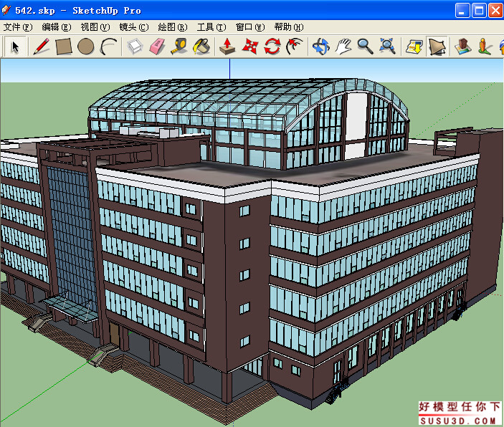Click the SketchUp app icon in title bar
Viewport: 504px width, 427px height.
[x=6, y=10]
